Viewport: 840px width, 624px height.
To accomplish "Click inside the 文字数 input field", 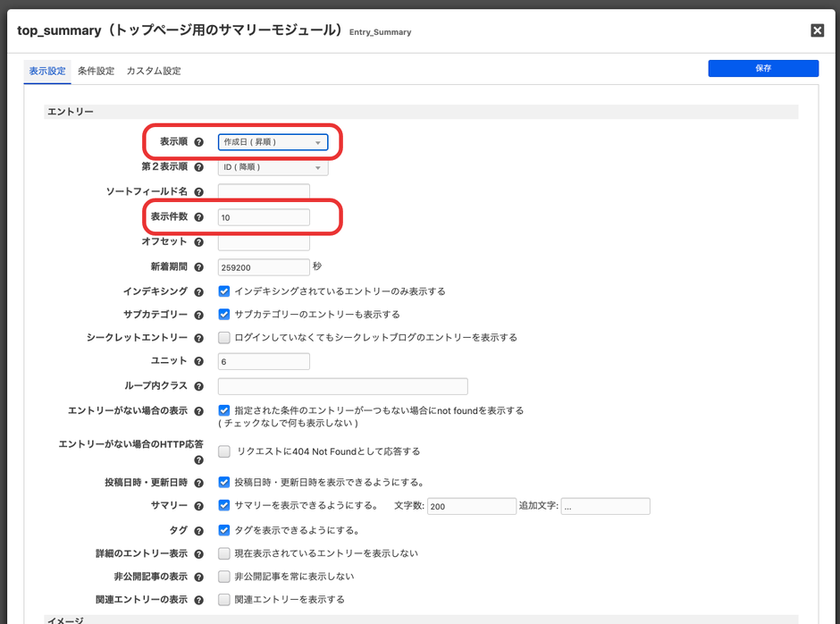I will pyautogui.click(x=471, y=505).
